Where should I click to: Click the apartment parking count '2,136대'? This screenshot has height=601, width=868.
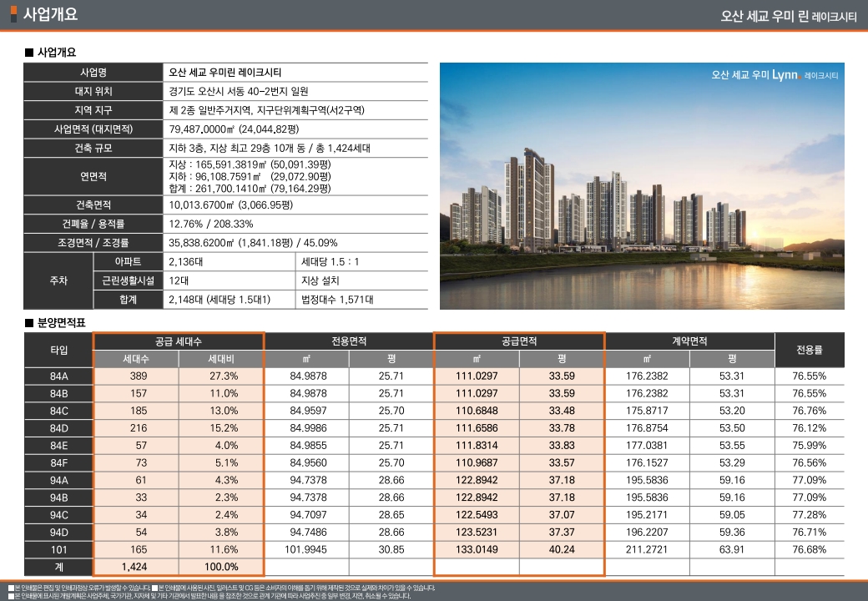[x=186, y=262]
